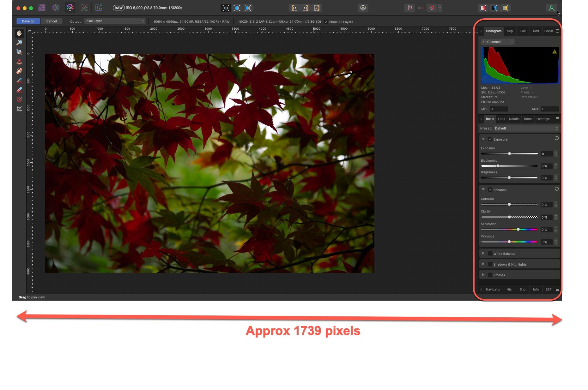The height and width of the screenshot is (390, 588).
Task: Select the White Balance tool
Action: point(19,52)
